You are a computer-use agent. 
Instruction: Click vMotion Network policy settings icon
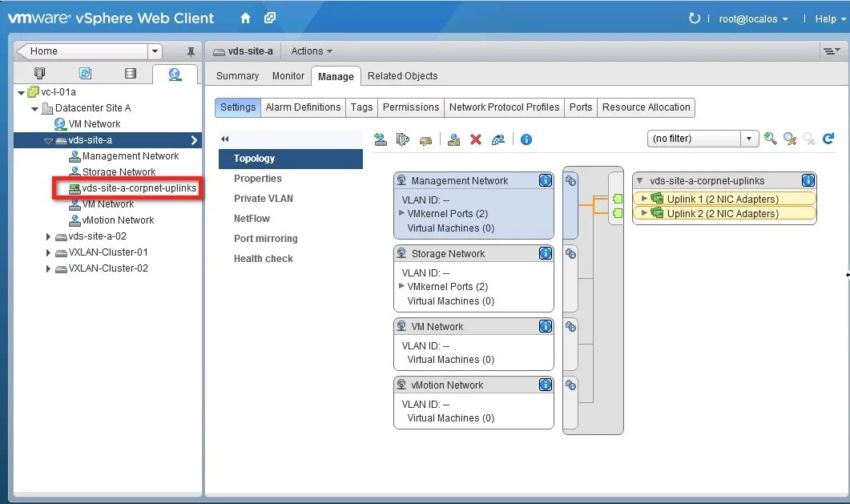point(570,385)
